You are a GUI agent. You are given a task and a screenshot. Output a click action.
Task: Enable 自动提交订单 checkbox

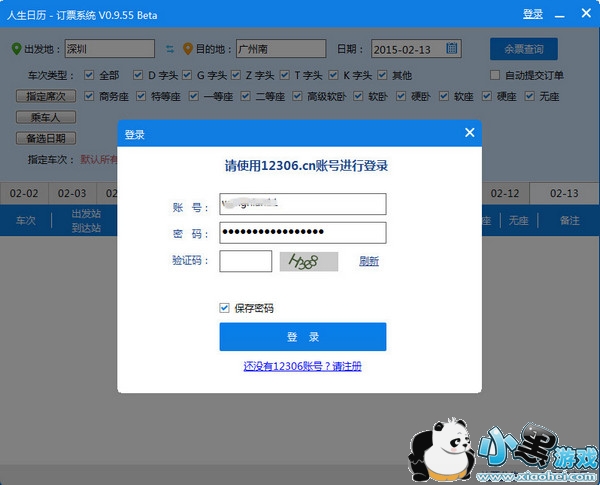tap(495, 75)
